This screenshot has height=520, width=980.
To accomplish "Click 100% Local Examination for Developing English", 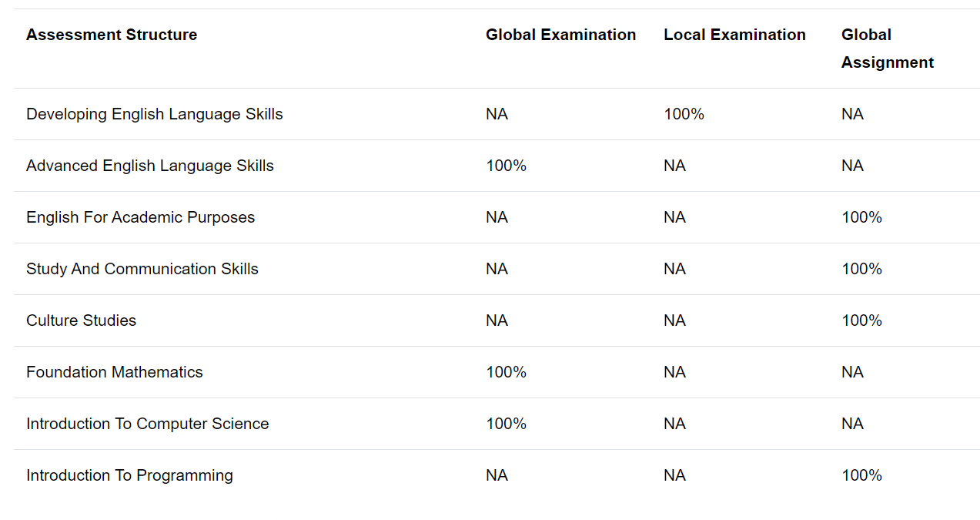I will (684, 114).
